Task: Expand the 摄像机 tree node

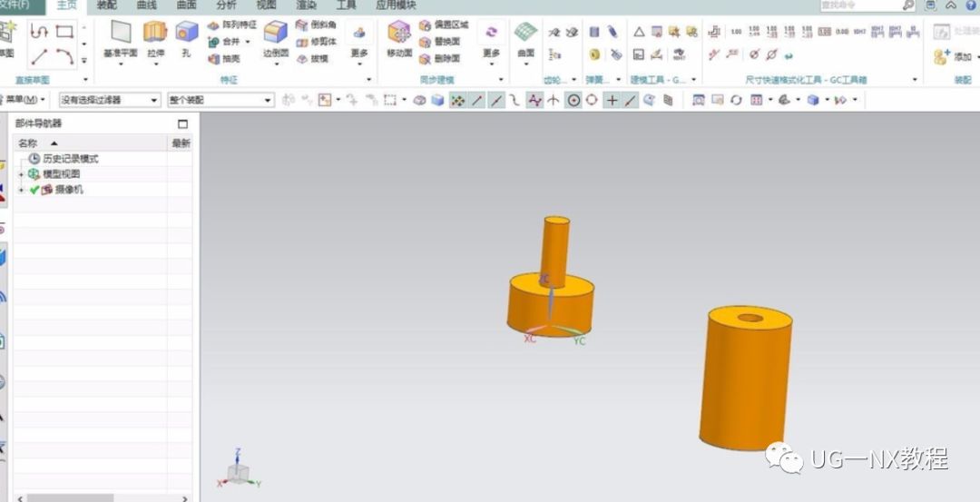Action: (21, 190)
